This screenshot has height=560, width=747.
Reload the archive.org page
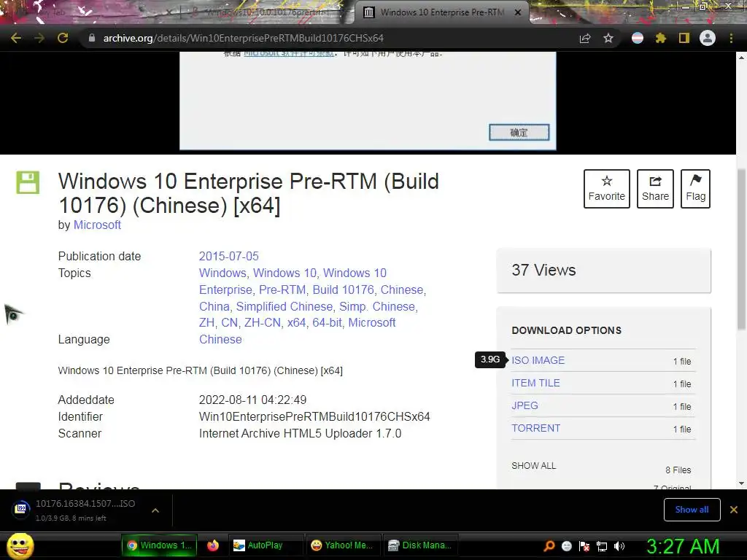[x=63, y=38]
